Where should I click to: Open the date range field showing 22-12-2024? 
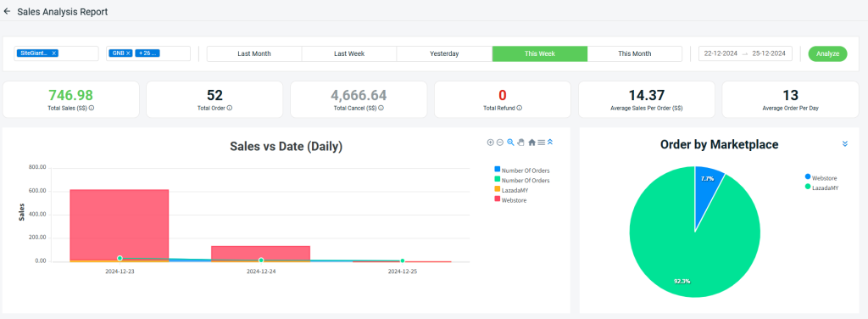pos(745,53)
